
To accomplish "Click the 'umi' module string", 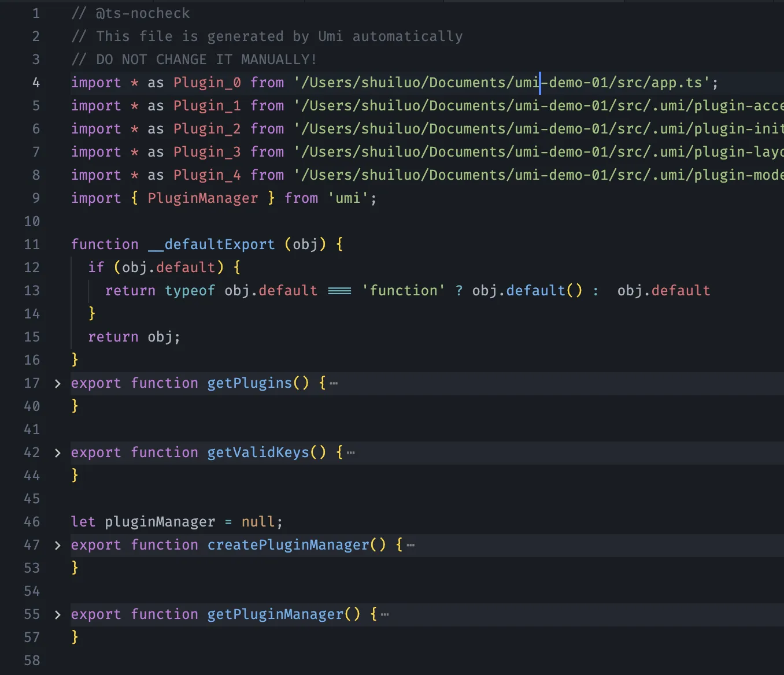I will point(348,198).
